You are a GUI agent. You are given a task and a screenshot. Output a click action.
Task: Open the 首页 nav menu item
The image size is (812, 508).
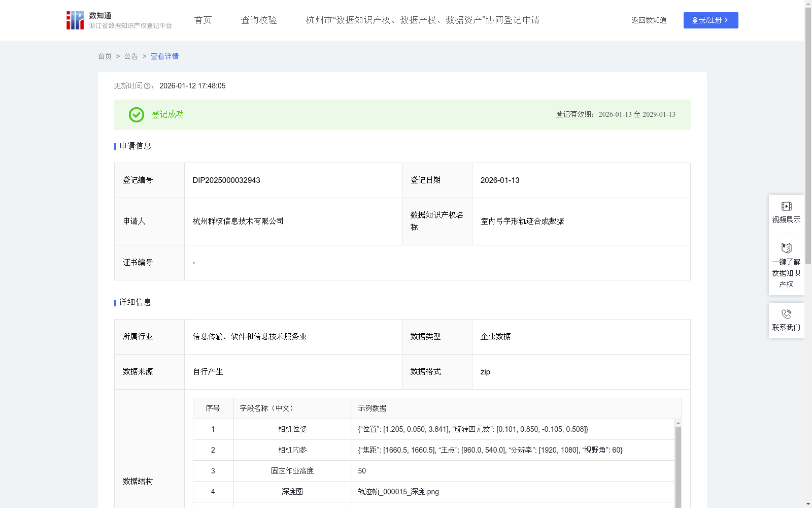[x=203, y=20]
